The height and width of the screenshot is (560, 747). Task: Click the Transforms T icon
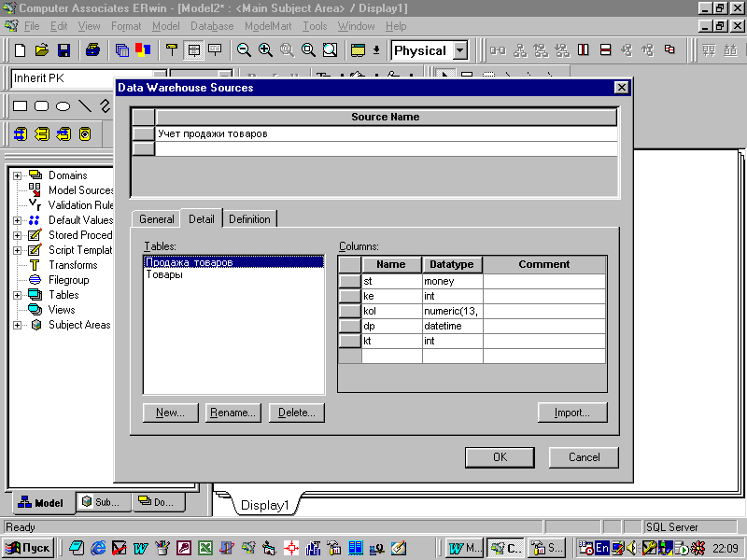[35, 265]
